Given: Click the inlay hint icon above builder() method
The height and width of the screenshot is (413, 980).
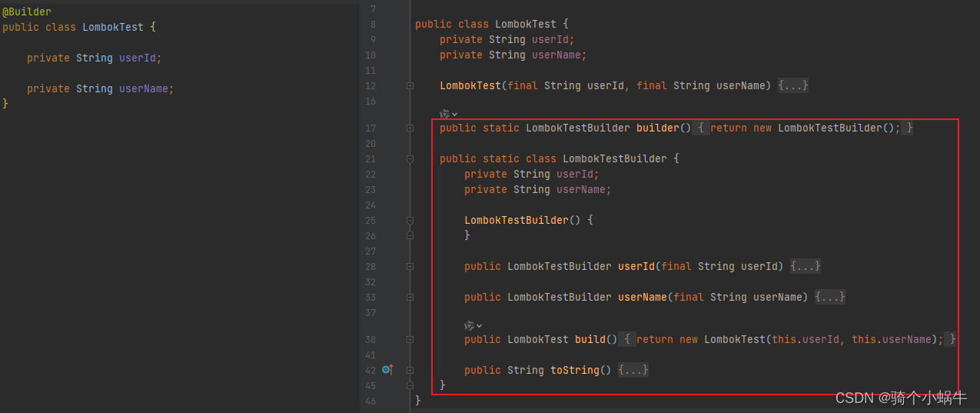Looking at the screenshot, I should [x=446, y=114].
